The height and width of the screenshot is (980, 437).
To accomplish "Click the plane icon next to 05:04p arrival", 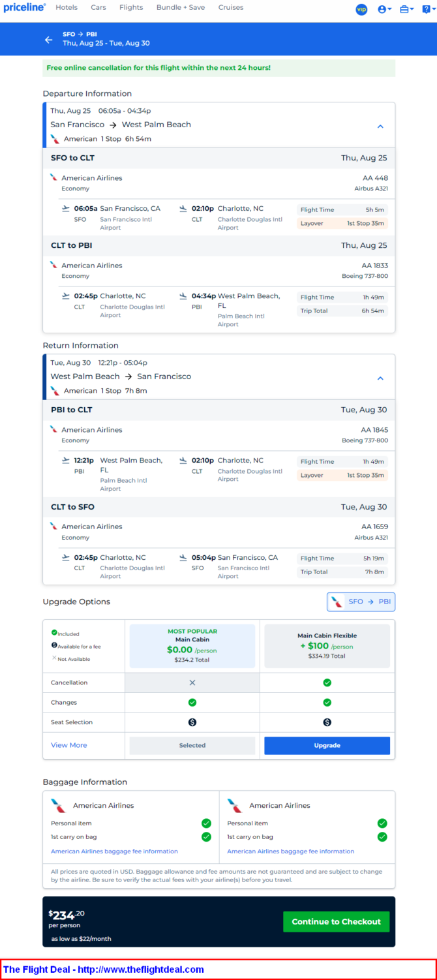I will 183,557.
